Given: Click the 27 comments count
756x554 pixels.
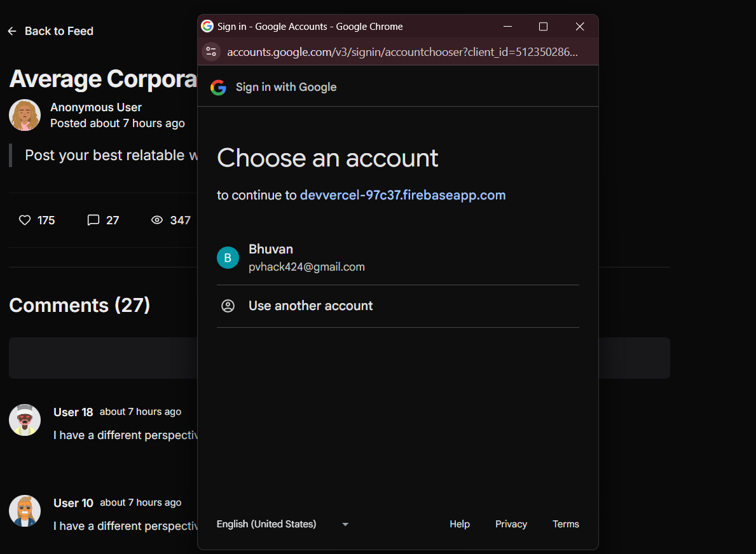Looking at the screenshot, I should point(113,220).
